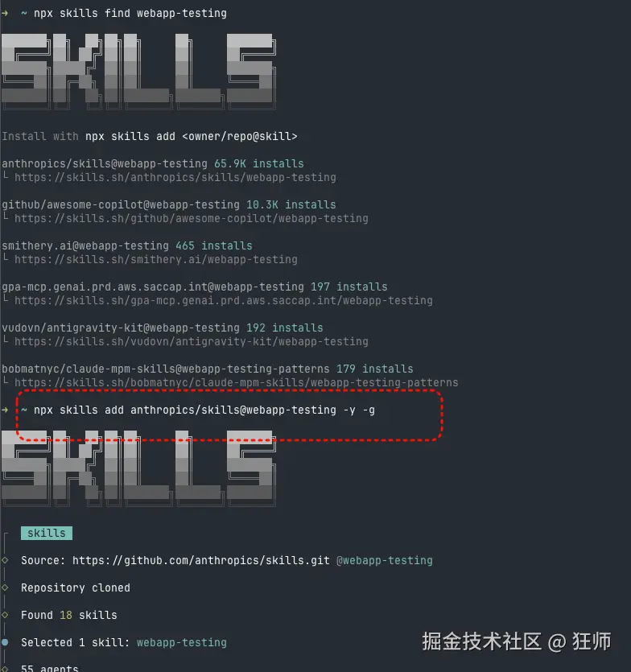This screenshot has width=631, height=672.
Task: Click the green 'skills' badge label
Action: [x=47, y=533]
